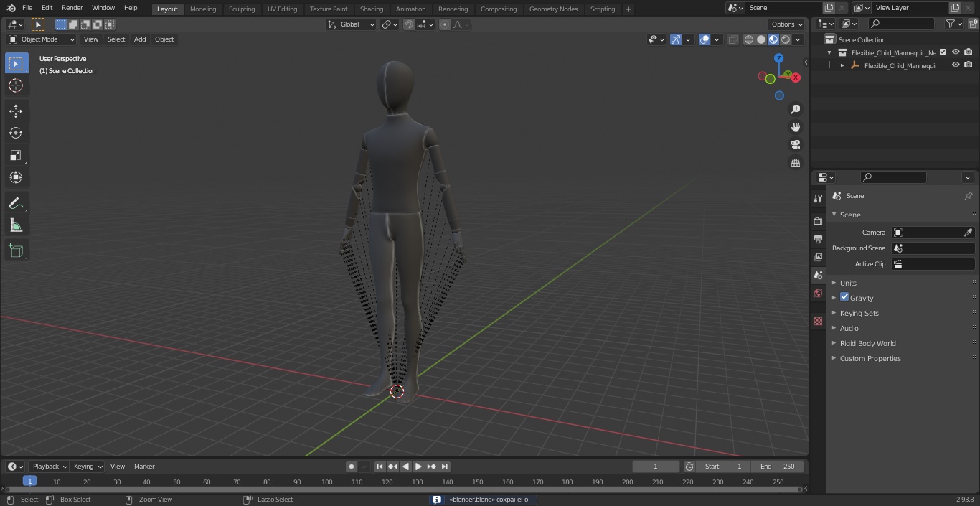This screenshot has height=506, width=980.
Task: Open the Render properties tab
Action: pyautogui.click(x=818, y=221)
